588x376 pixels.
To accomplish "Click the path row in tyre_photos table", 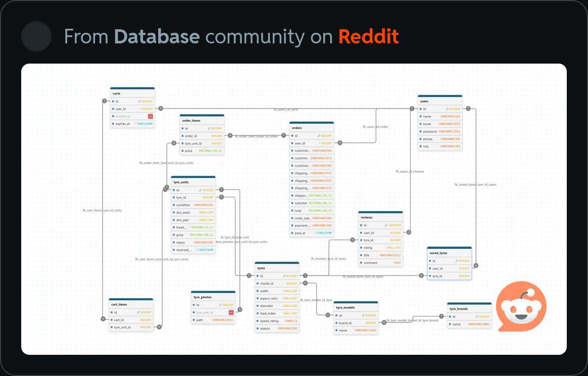I will pos(213,320).
